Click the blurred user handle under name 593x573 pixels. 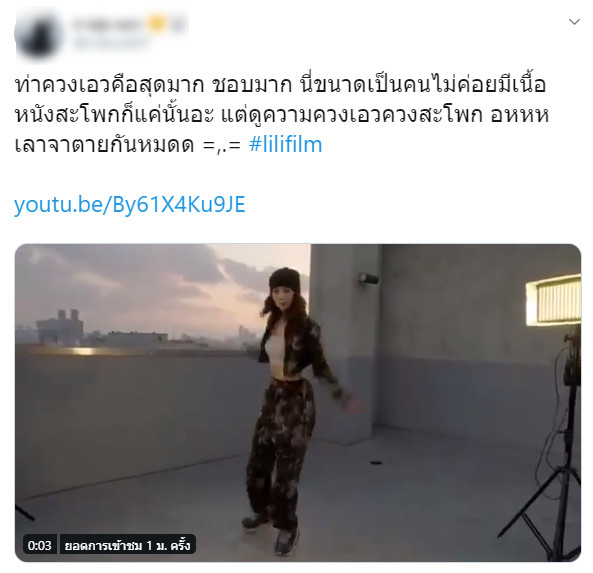[110, 43]
